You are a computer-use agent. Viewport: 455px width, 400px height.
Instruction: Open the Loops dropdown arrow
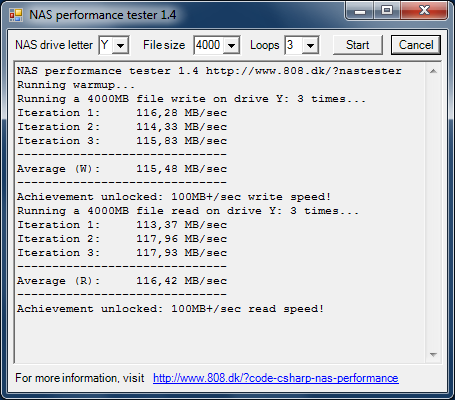pyautogui.click(x=310, y=45)
